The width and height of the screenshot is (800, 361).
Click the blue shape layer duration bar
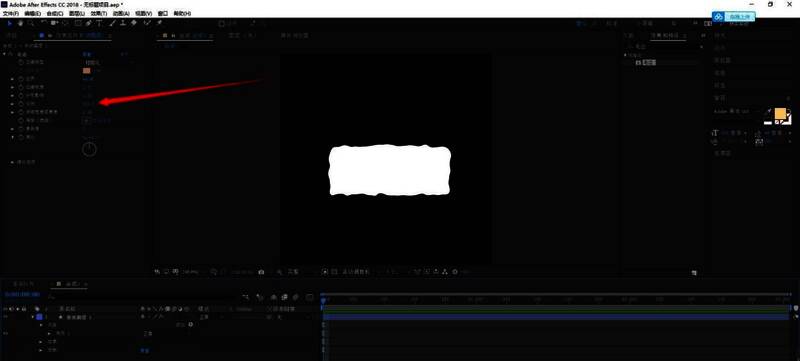point(556,317)
